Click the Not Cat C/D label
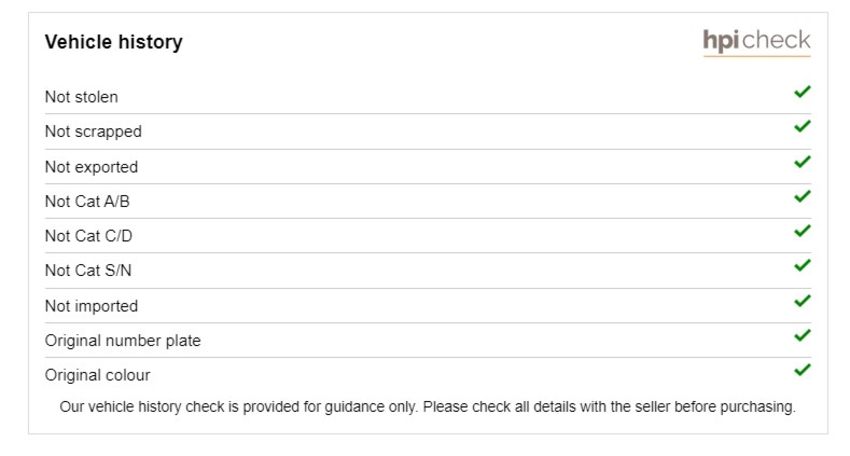 pos(88,236)
